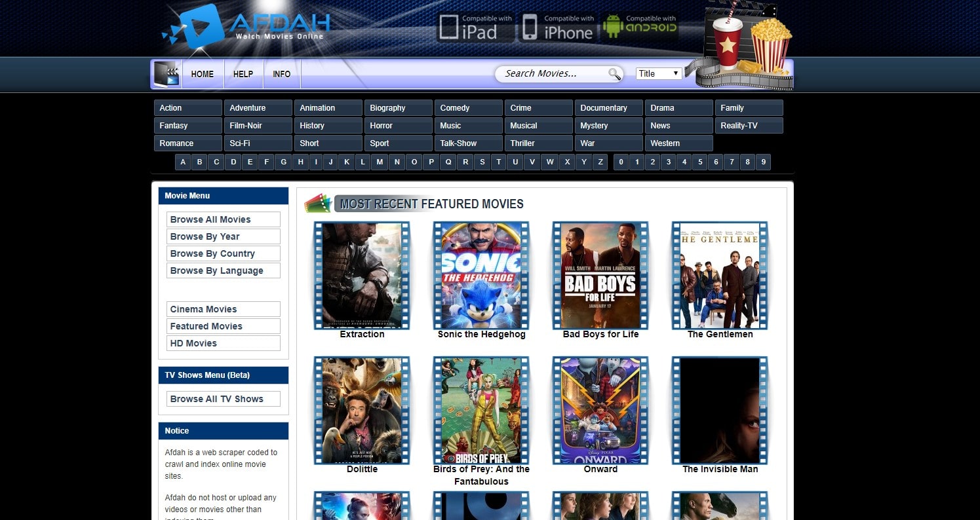980x520 pixels.
Task: Open the Extraction movie poster
Action: point(362,275)
